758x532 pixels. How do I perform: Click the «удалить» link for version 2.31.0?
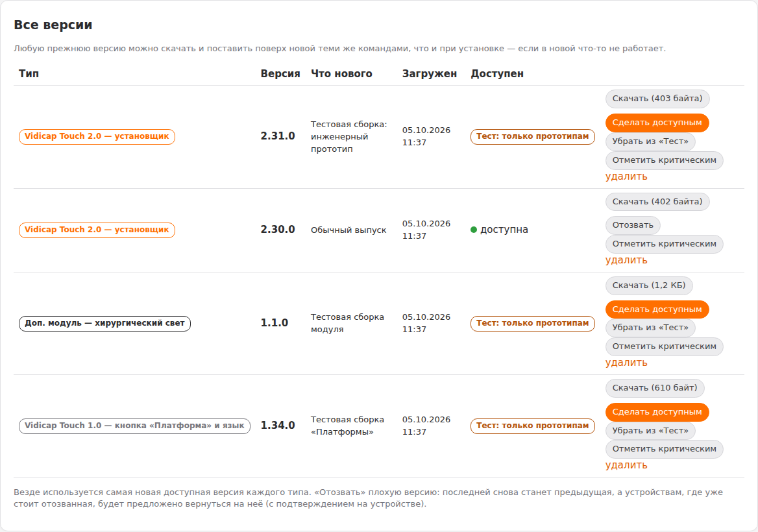pyautogui.click(x=626, y=176)
